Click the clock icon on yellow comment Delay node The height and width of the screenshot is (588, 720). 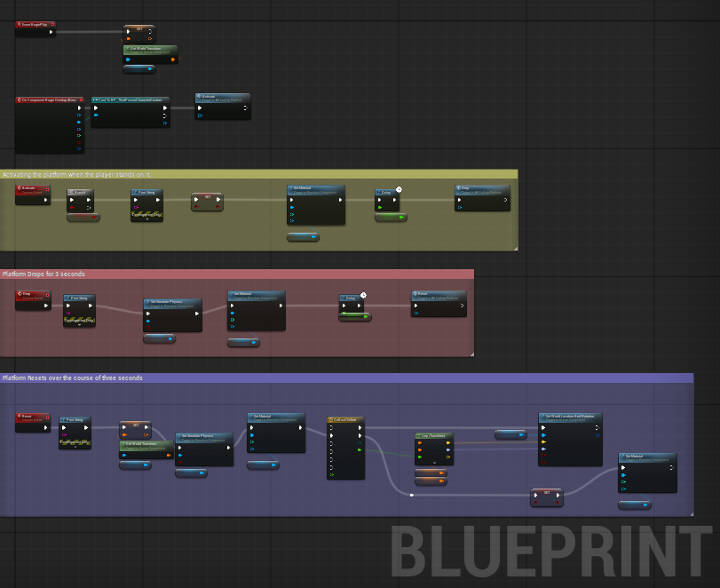pyautogui.click(x=399, y=190)
